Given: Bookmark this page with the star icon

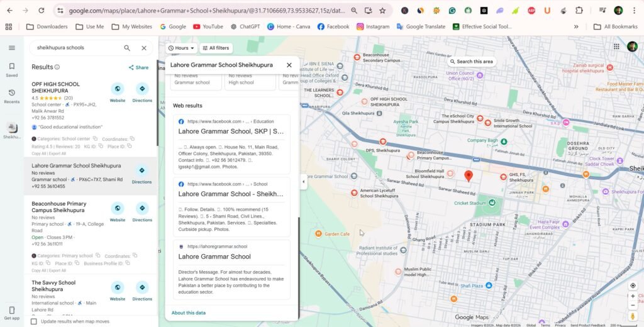Looking at the screenshot, I should tap(382, 11).
